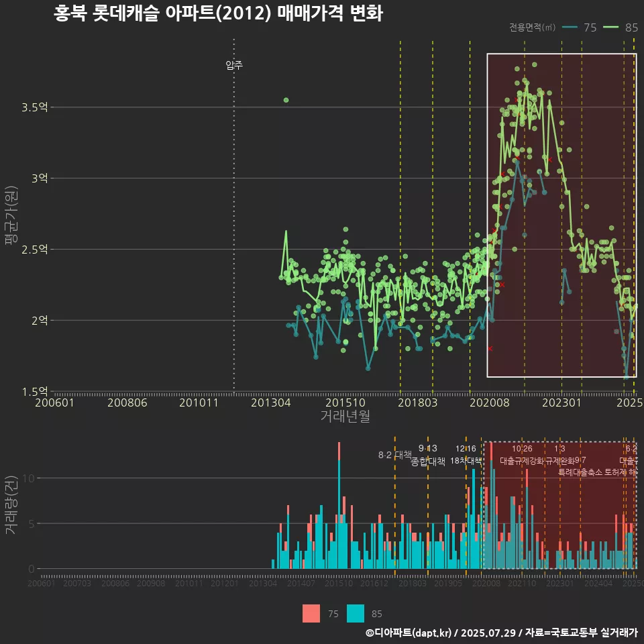Click 201803 on the price chart axis
The image size is (644, 644).
418,402
